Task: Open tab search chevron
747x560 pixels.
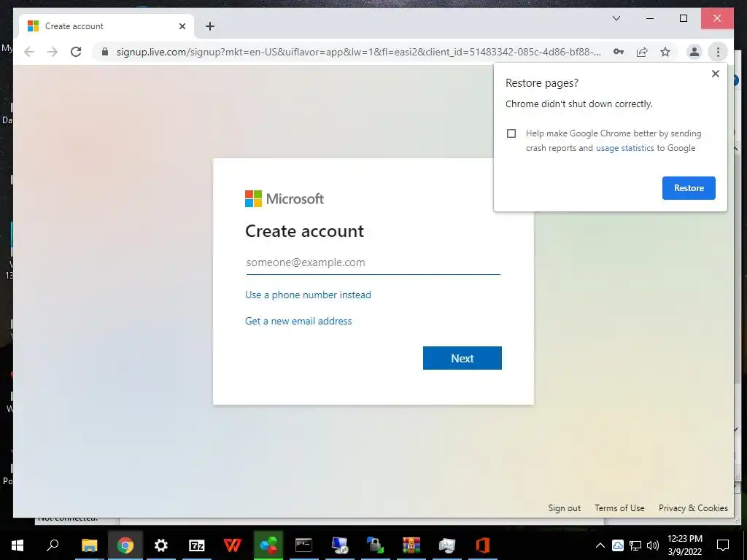Action: pos(616,18)
